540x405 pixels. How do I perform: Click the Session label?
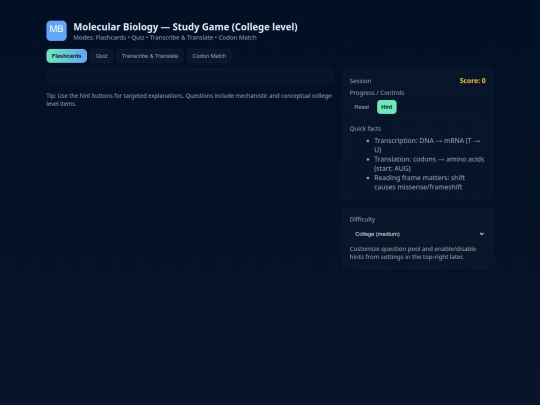tap(360, 81)
